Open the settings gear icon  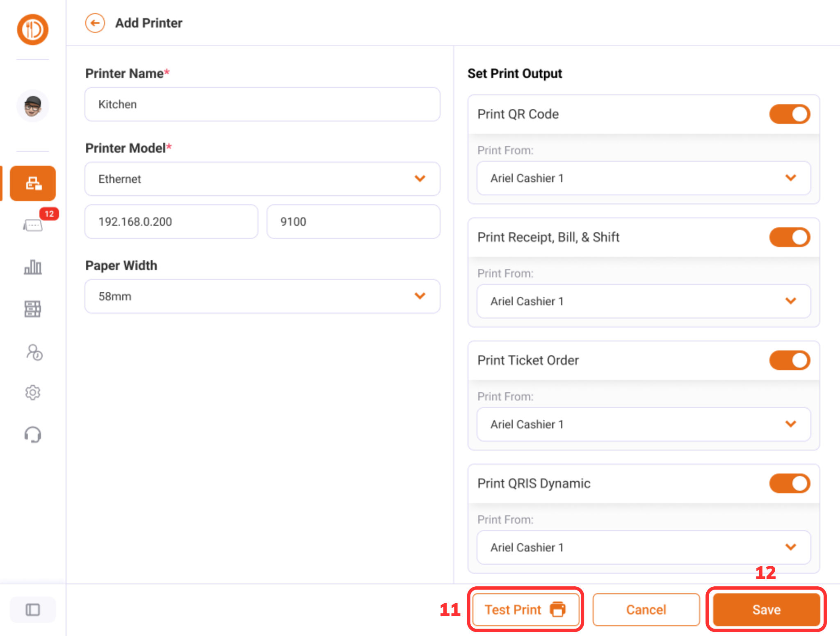click(33, 393)
